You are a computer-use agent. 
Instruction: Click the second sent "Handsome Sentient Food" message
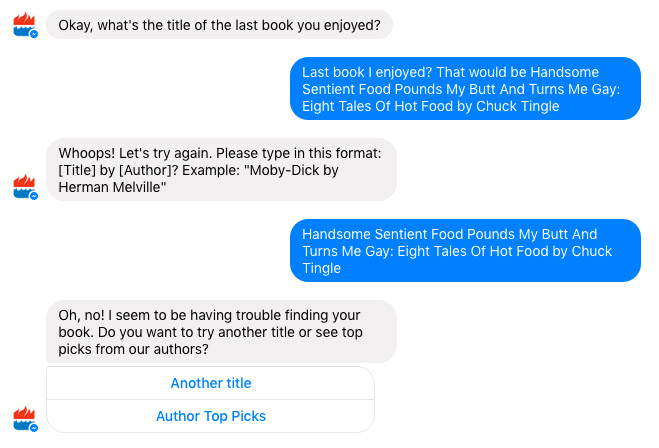(464, 250)
